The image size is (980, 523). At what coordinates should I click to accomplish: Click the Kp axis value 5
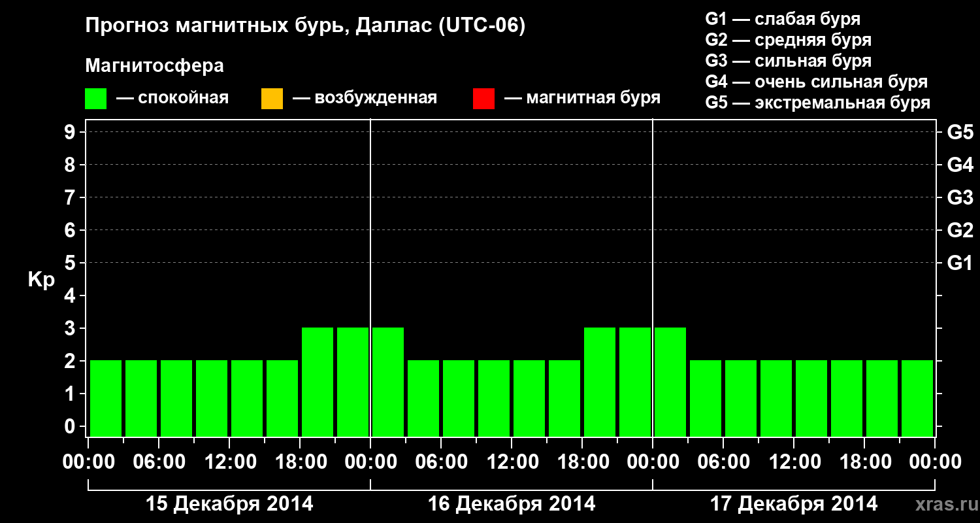coord(71,263)
